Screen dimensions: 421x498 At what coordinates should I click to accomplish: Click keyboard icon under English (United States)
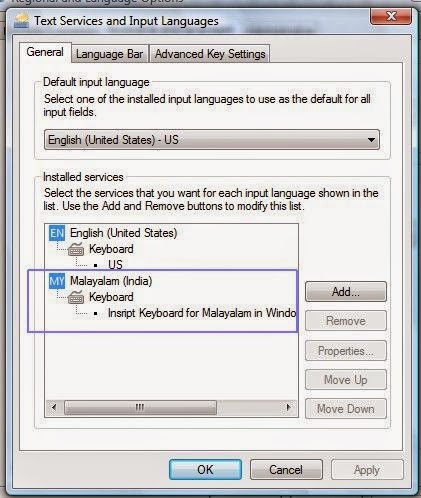76,249
